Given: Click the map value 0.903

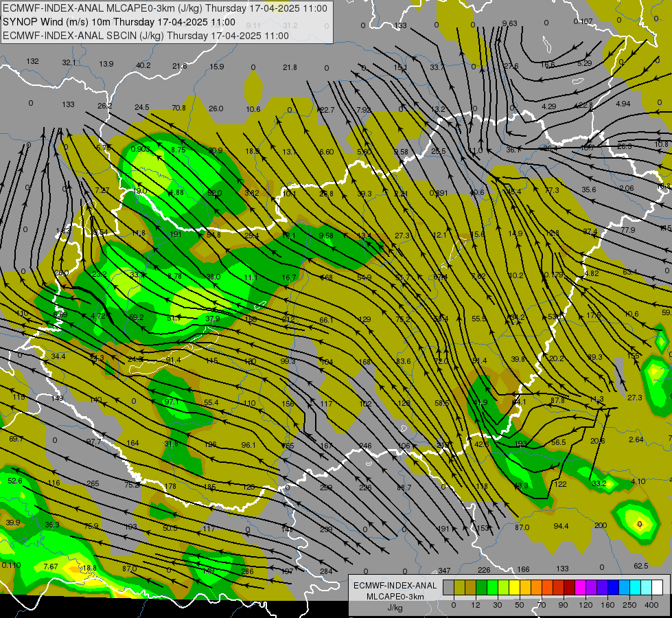Looking at the screenshot, I should click(141, 149).
